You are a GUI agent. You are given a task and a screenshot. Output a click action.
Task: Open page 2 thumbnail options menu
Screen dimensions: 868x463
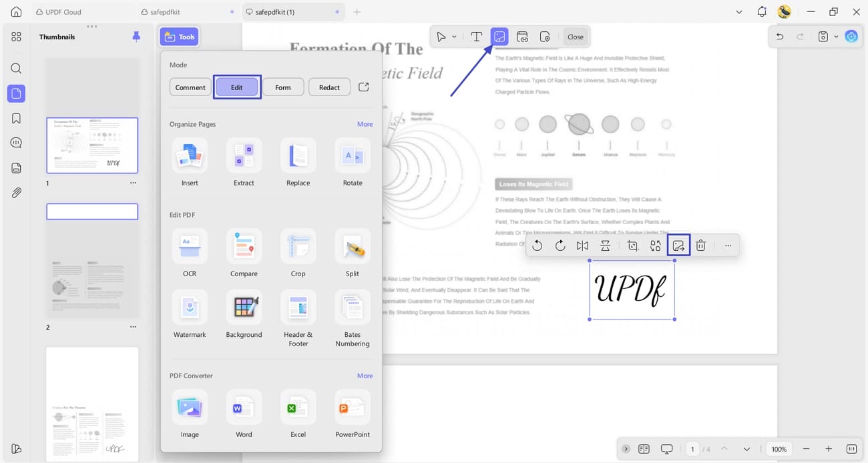tap(133, 327)
